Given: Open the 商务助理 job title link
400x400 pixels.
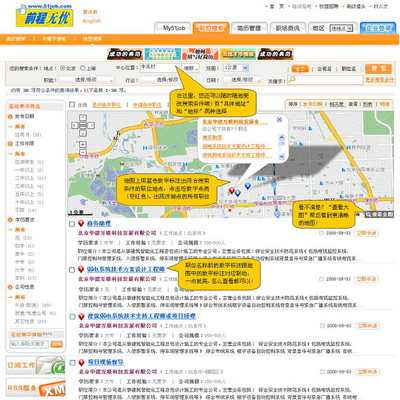Looking at the screenshot, I should click(x=99, y=223).
